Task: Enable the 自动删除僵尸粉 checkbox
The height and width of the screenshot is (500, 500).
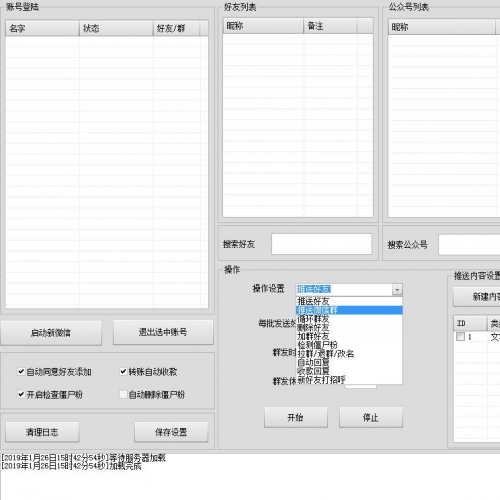Action: click(x=123, y=394)
